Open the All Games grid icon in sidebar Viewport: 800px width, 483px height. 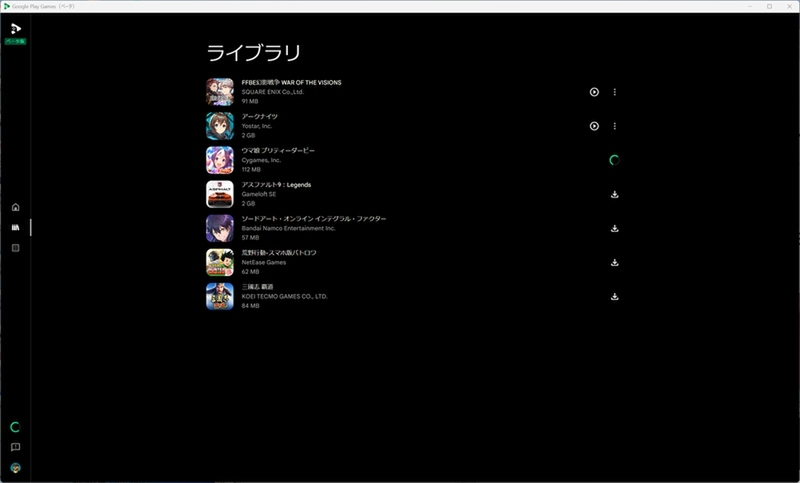pyautogui.click(x=15, y=248)
